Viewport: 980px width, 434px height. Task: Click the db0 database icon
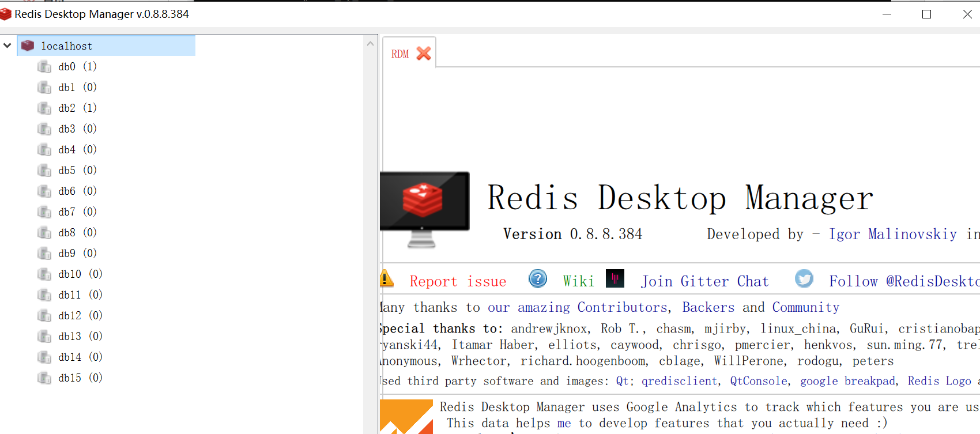tap(44, 66)
